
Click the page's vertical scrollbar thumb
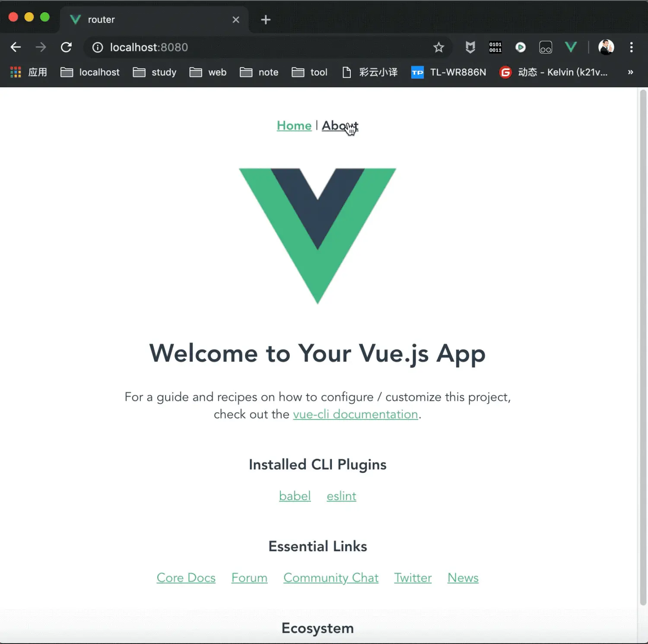coord(643,348)
